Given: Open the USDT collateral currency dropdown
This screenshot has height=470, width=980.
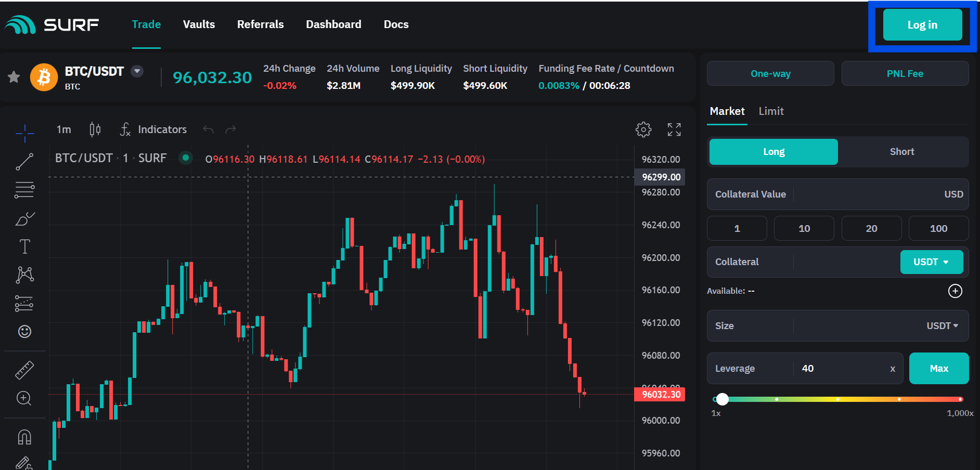Looking at the screenshot, I should point(931,262).
